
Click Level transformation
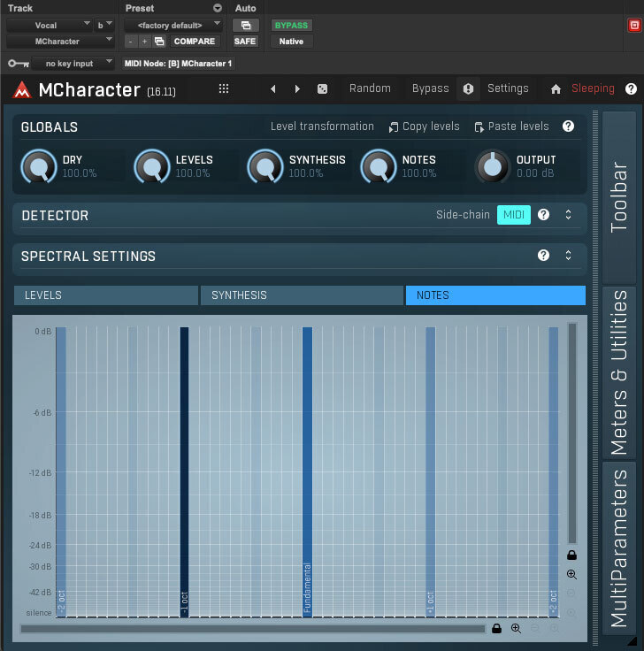pos(322,126)
